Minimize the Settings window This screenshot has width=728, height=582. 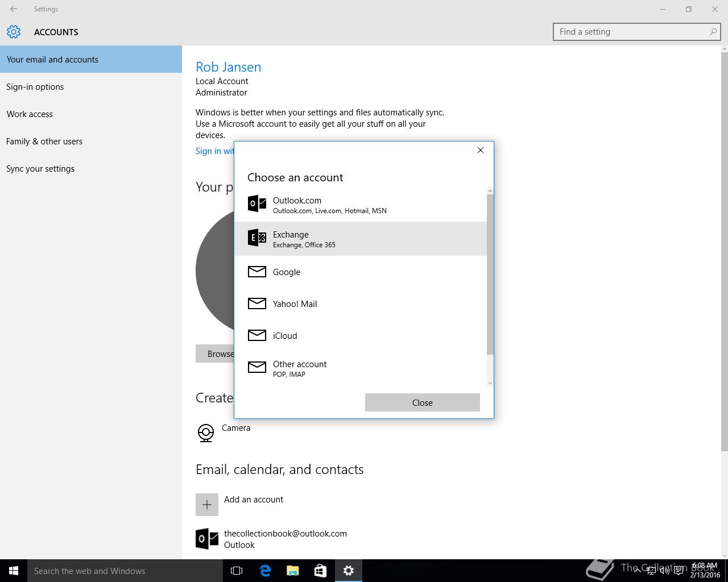pyautogui.click(x=663, y=9)
